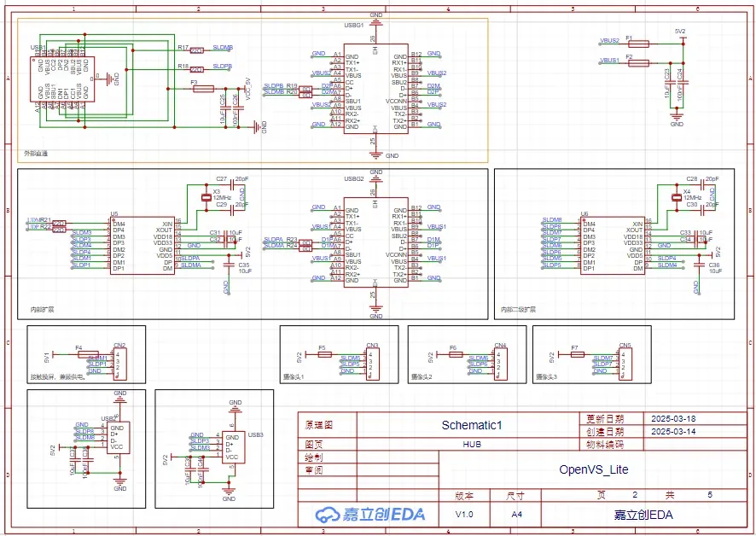This screenshot has height=536, width=756.
Task: Click the VCC_5V power label
Action: tap(247, 89)
